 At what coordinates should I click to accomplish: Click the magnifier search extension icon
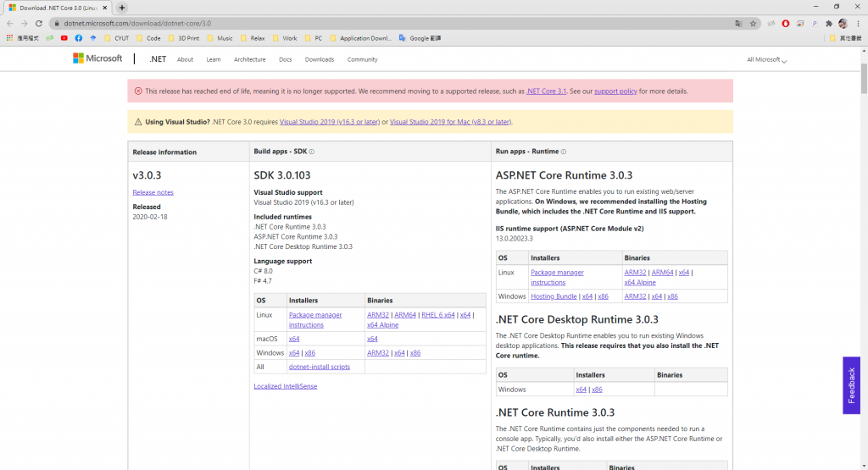815,23
